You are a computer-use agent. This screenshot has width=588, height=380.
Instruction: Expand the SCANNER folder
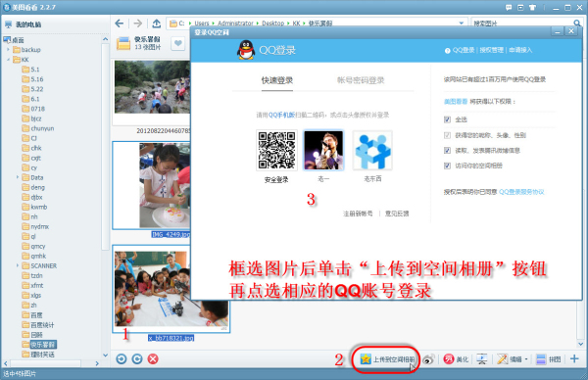[x=18, y=265]
